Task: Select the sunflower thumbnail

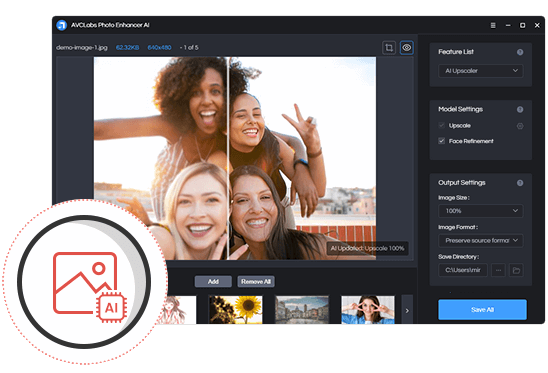Action: pyautogui.click(x=235, y=310)
